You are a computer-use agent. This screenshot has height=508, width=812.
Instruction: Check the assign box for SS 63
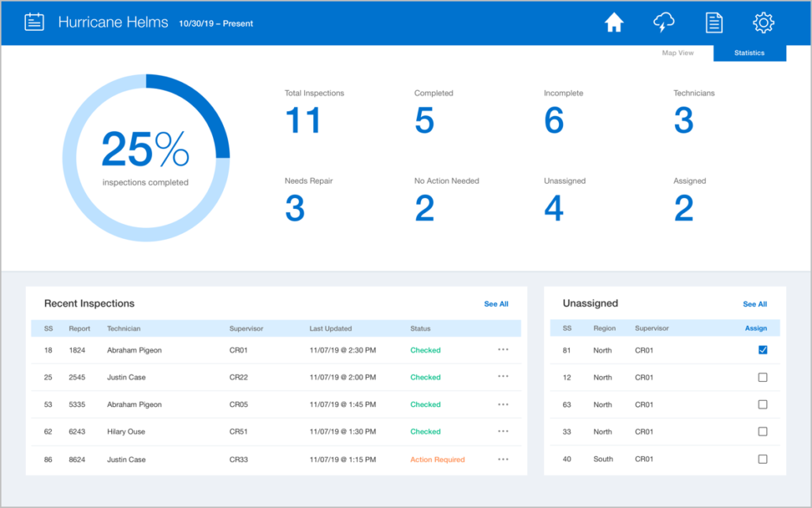[x=762, y=404]
